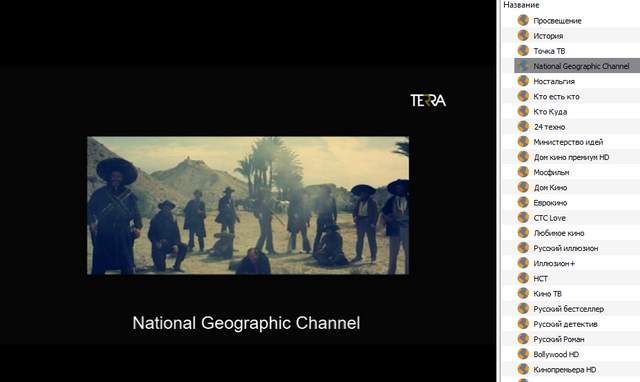Open the Министерство идей channel
This screenshot has height=382, width=640.
point(568,142)
